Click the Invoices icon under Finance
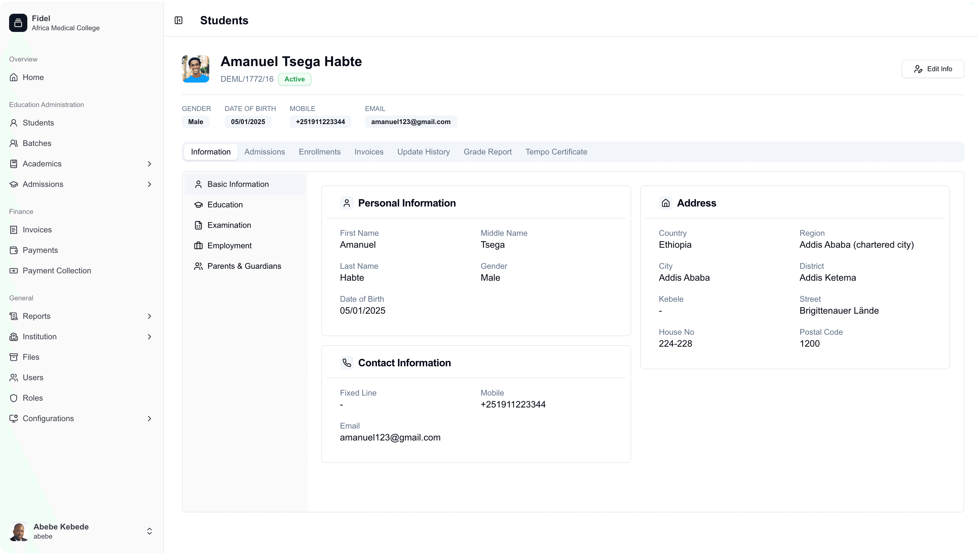 [x=14, y=229]
